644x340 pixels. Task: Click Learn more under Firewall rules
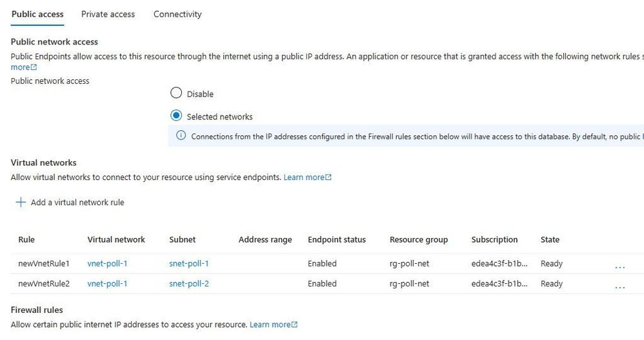click(x=270, y=325)
